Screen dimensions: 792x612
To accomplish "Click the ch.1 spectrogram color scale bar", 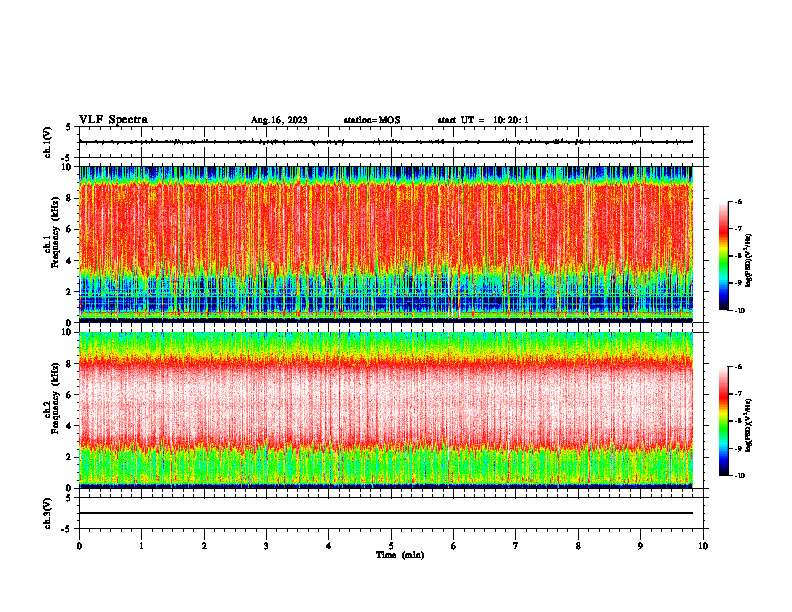I will coord(723,256).
